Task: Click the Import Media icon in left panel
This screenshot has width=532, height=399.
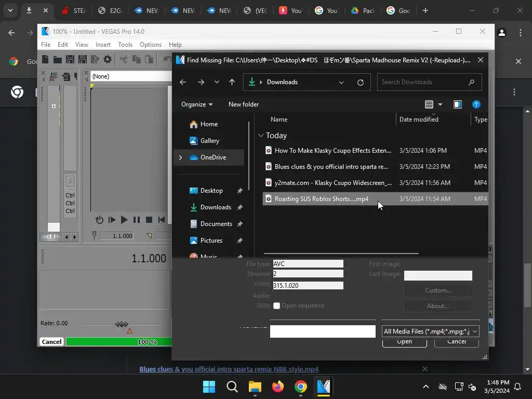Action: click(66, 77)
